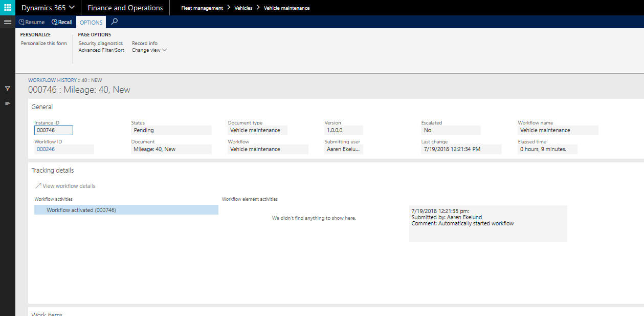Screen dimensions: 644x316
Task: Click the submission comment box
Action: pos(488,223)
